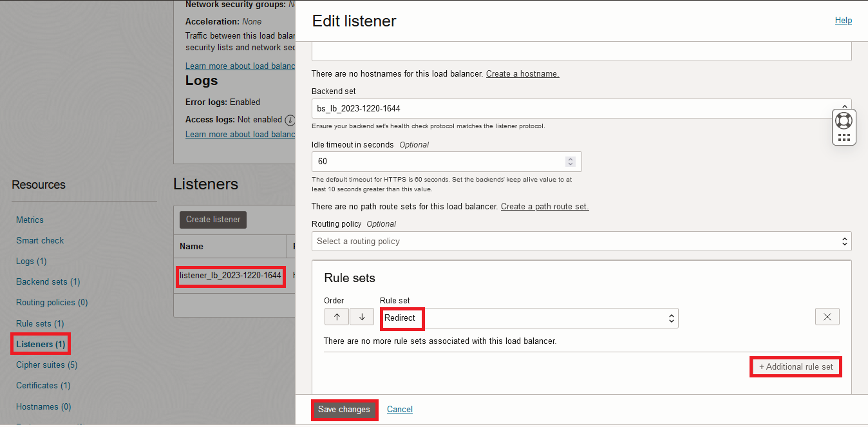Expand the Routing policy selector

click(x=581, y=242)
